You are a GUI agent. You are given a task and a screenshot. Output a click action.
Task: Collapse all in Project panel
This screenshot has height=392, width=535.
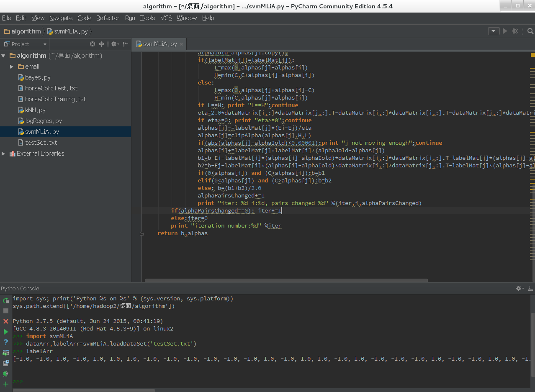[x=102, y=44]
